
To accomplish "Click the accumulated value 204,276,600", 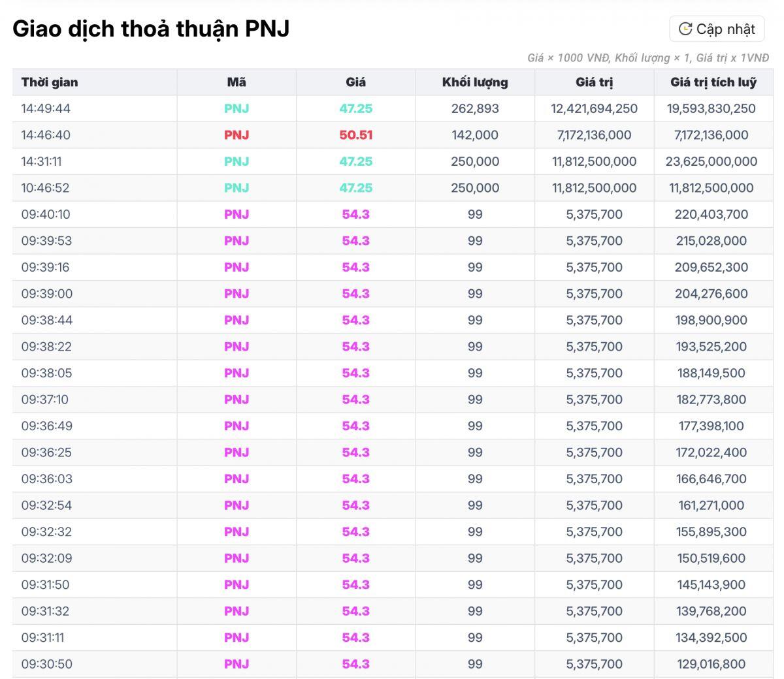I will click(x=711, y=294).
